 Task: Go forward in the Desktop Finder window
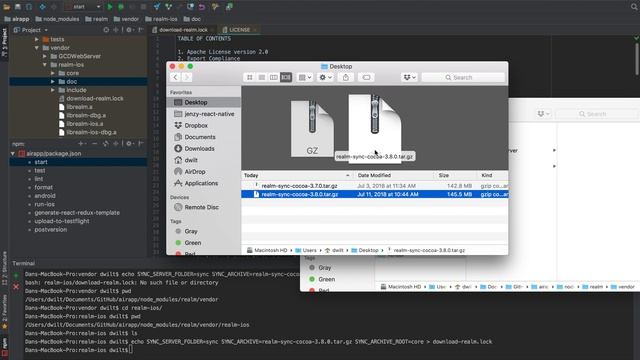pos(187,77)
